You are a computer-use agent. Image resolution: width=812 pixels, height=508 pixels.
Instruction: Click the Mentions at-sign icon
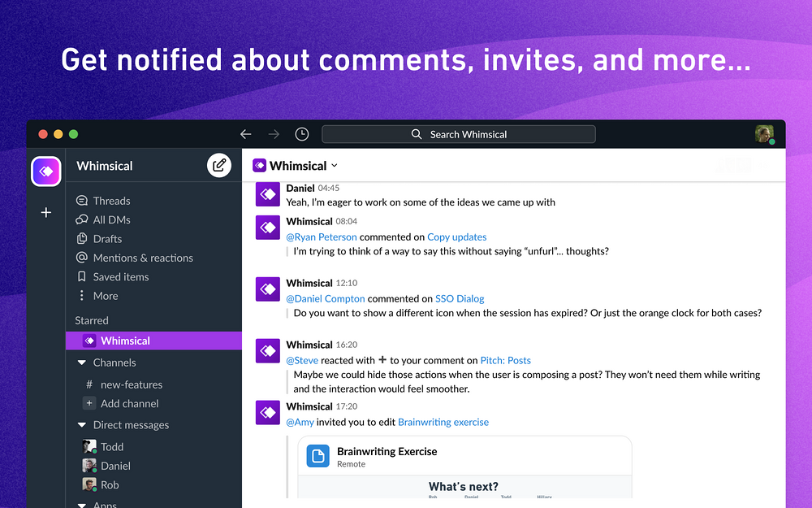point(82,257)
